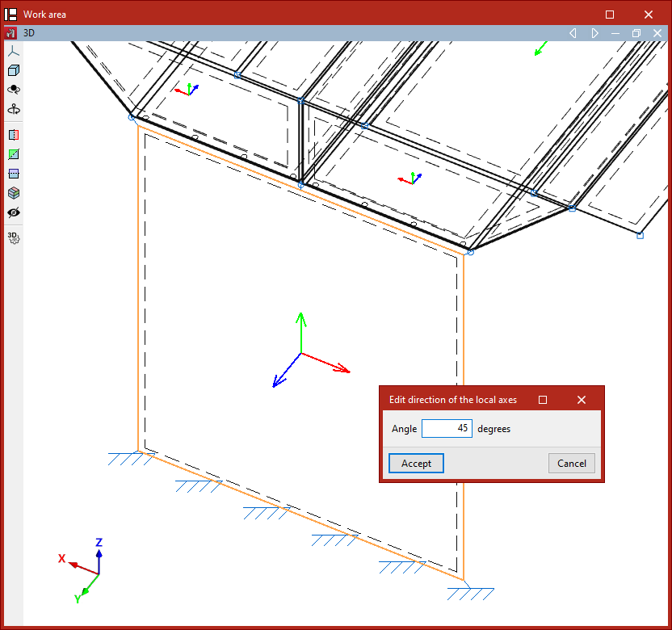Select the horizontal section cut tool
The image size is (672, 630).
click(x=14, y=174)
